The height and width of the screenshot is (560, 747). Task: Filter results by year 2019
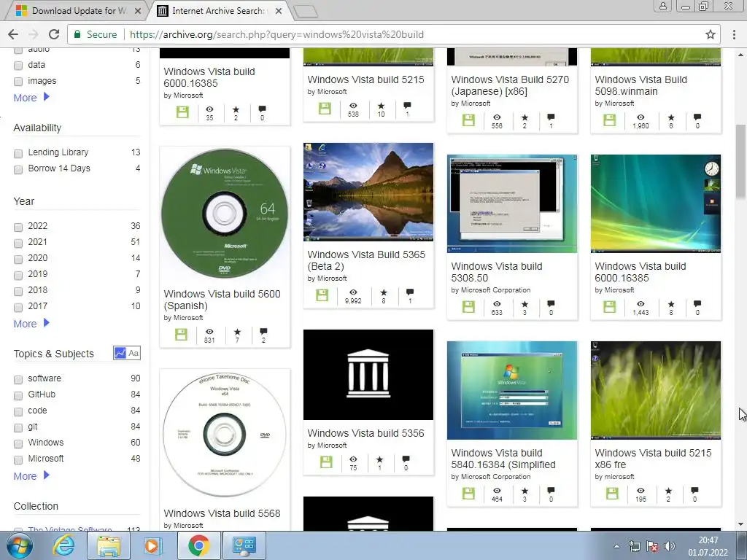[18, 275]
